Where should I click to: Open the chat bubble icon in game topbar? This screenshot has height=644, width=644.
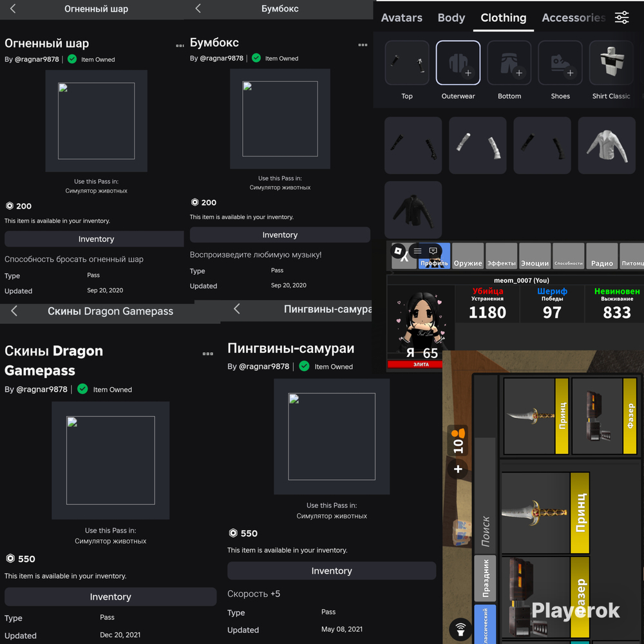pos(433,251)
